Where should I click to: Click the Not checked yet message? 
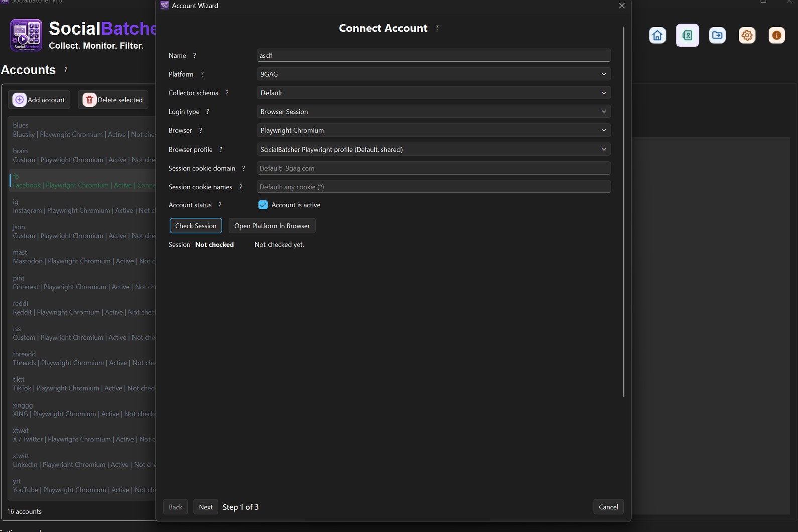[279, 245]
